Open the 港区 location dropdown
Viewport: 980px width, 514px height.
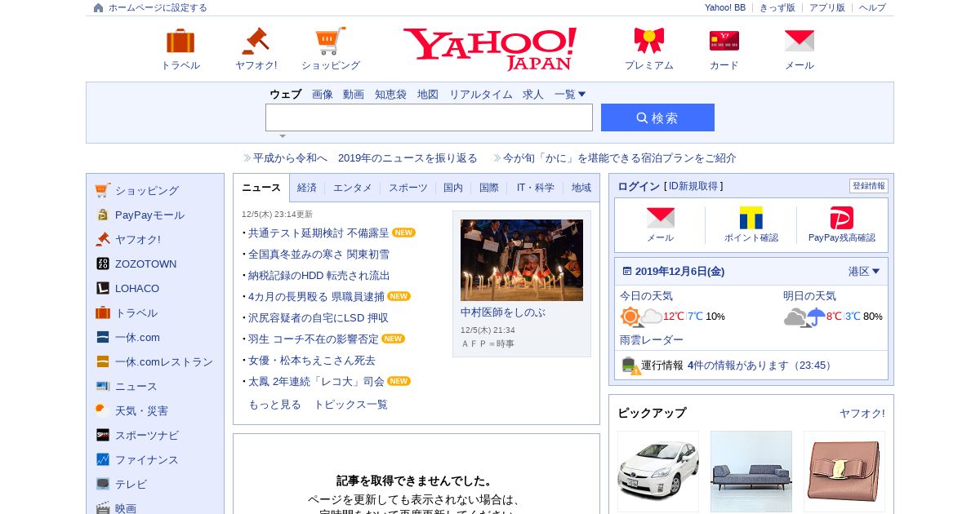click(864, 272)
